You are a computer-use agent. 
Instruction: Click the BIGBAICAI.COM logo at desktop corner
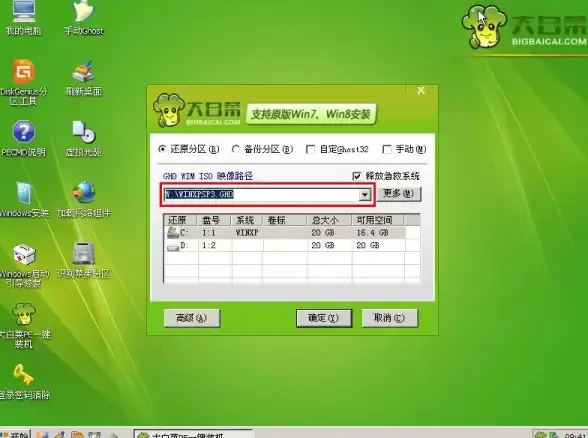coord(524,26)
